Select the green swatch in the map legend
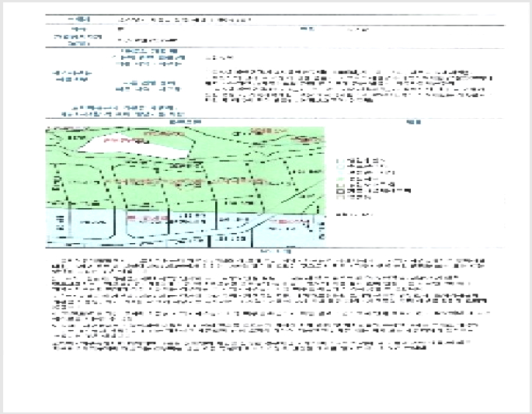This screenshot has width=532, height=414. tap(340, 179)
